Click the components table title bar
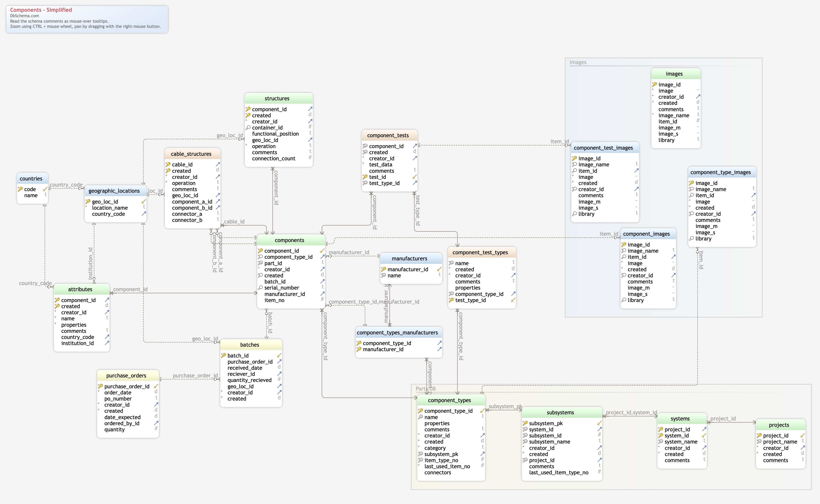 (x=291, y=240)
